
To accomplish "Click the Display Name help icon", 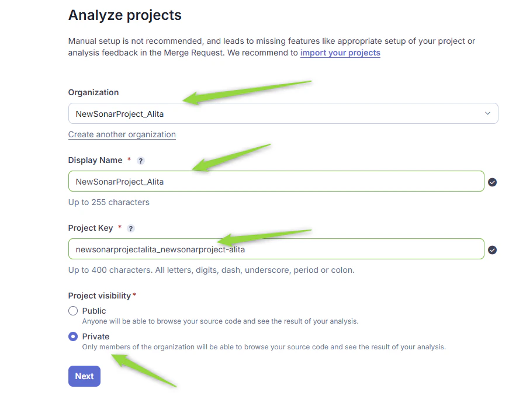I will [140, 160].
